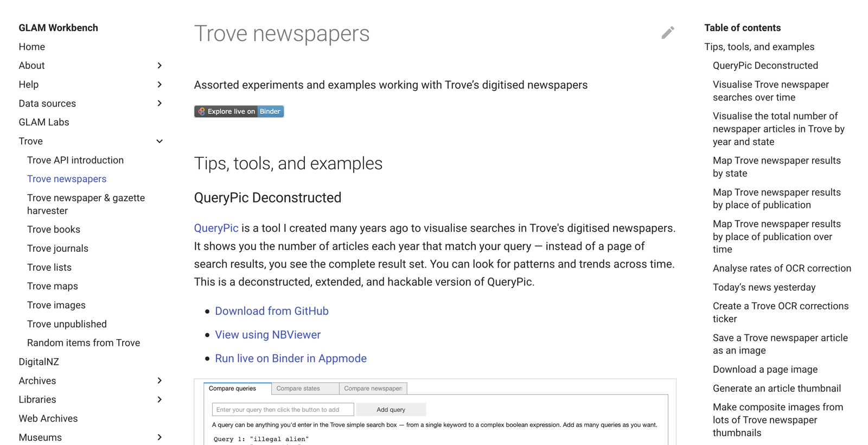Open the Trove unpublished page
This screenshot has height=445, width=868.
[x=67, y=324]
